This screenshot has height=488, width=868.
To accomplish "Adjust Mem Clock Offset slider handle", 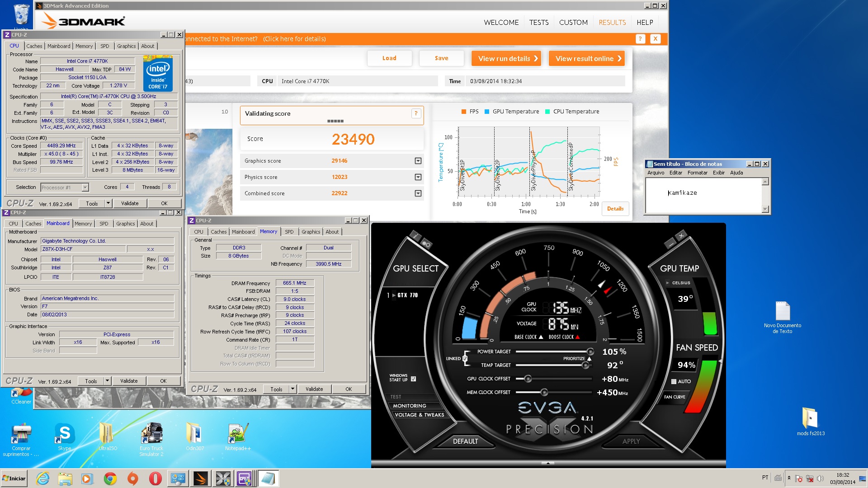I will click(544, 392).
